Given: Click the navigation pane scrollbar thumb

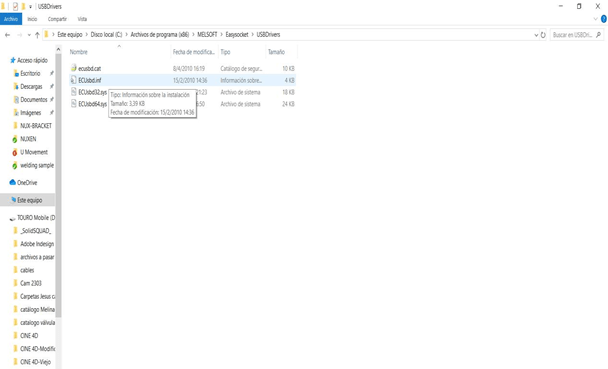Looking at the screenshot, I should pyautogui.click(x=59, y=186).
